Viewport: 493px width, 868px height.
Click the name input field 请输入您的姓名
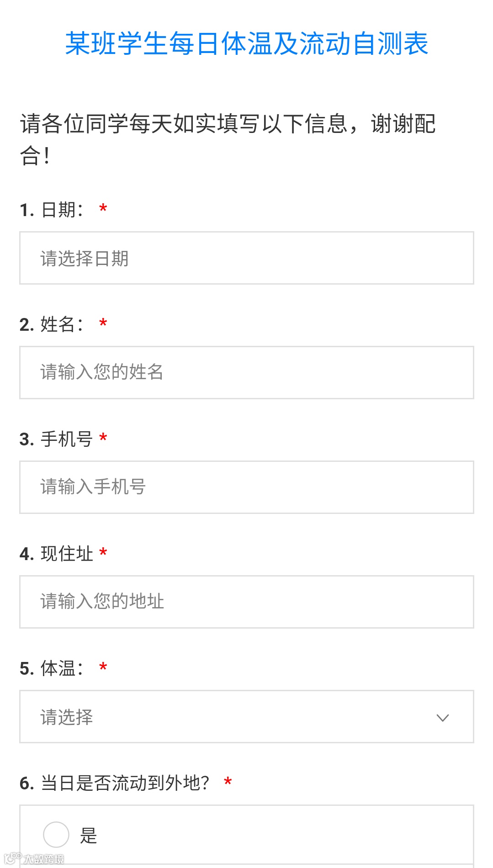click(246, 372)
